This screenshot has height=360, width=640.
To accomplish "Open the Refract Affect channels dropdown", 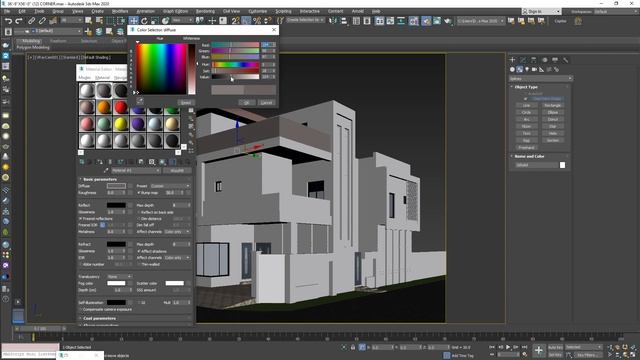I will pyautogui.click(x=177, y=258).
